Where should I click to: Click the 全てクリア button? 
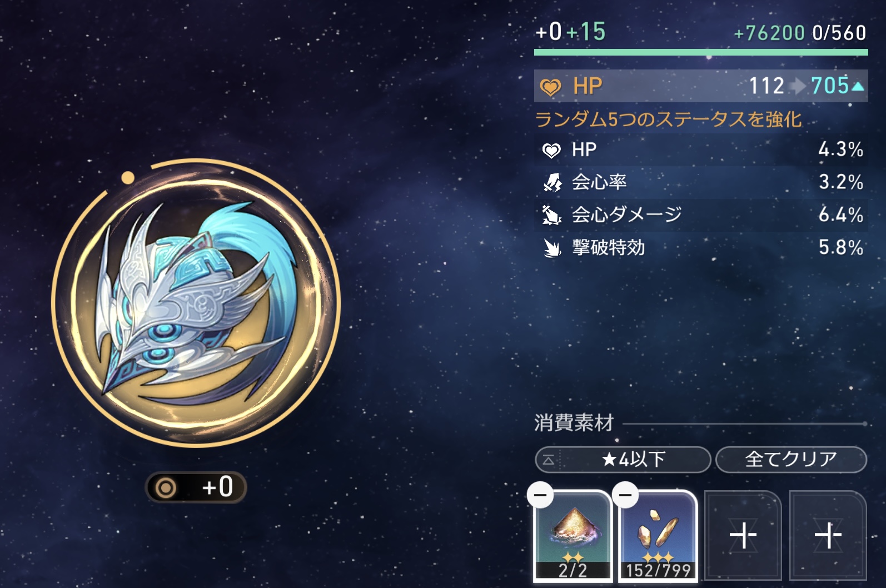pyautogui.click(x=791, y=460)
